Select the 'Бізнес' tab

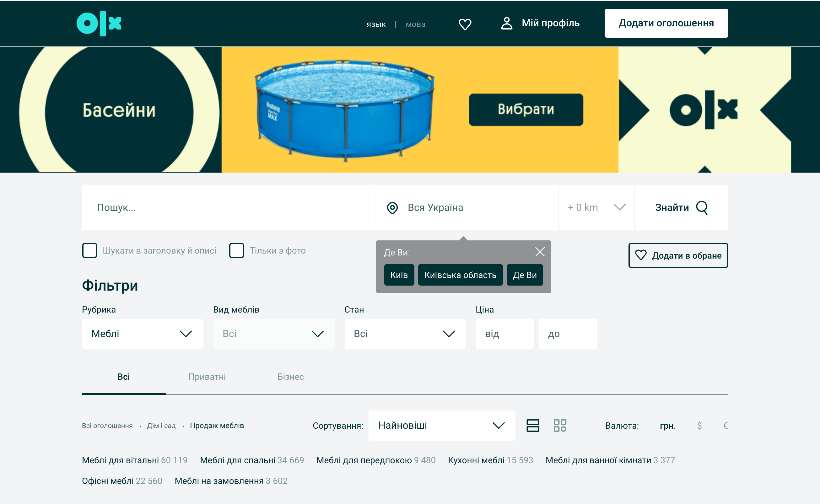(290, 377)
